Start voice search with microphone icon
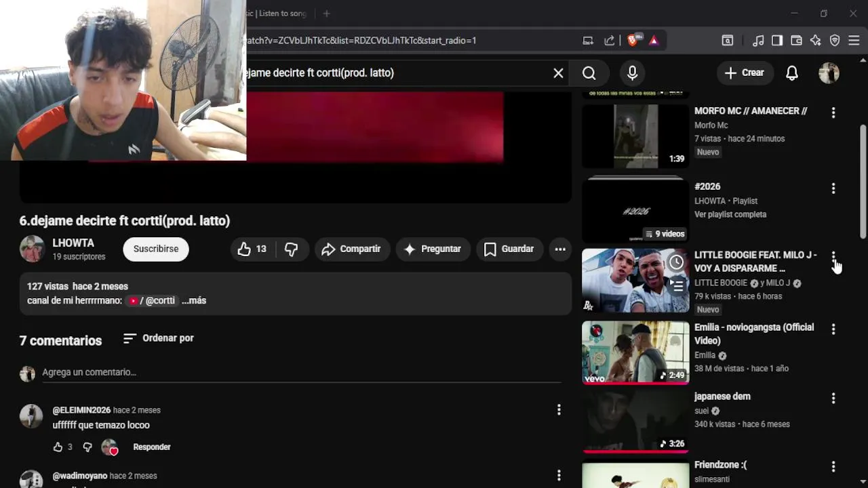This screenshot has height=488, width=868. tap(632, 73)
